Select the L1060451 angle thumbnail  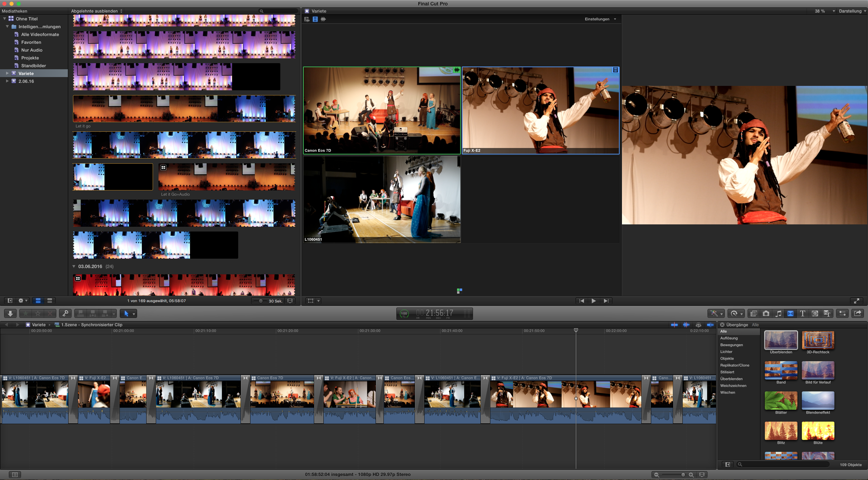(x=382, y=200)
